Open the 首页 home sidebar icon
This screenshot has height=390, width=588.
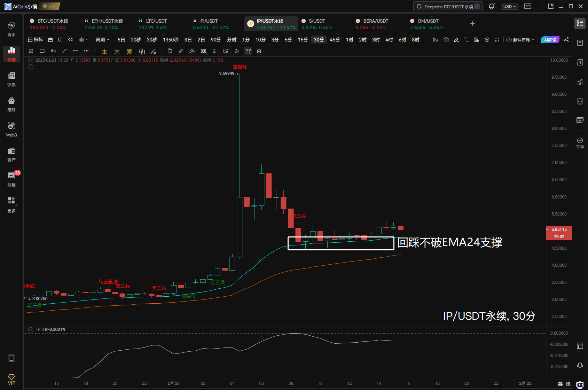point(11,29)
